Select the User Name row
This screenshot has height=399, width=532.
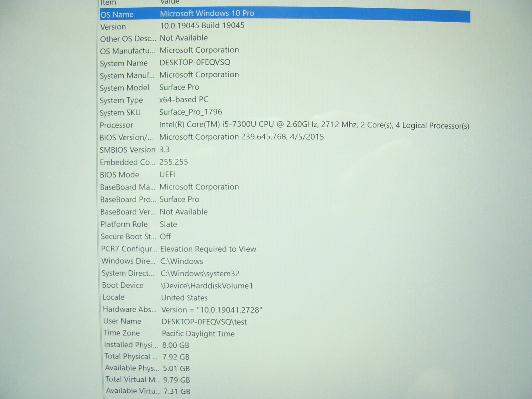285,321
